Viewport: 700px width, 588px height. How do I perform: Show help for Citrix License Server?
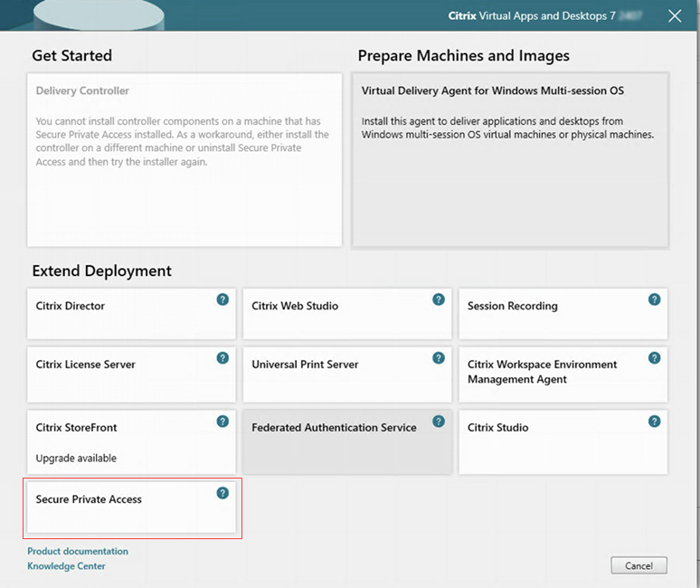(222, 358)
